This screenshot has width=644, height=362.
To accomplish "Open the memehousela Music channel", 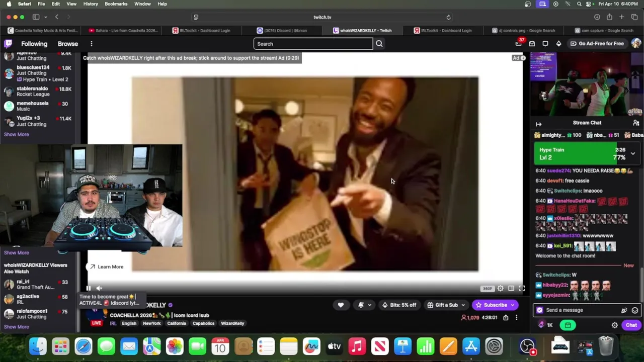I will pyautogui.click(x=38, y=106).
